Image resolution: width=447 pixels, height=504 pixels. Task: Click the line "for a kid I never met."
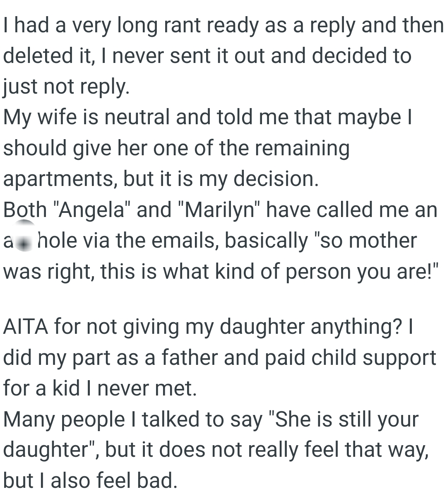(x=100, y=388)
